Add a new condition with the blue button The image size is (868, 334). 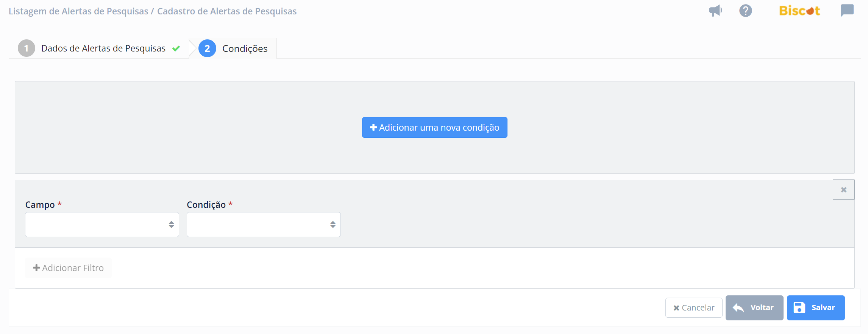click(x=435, y=128)
